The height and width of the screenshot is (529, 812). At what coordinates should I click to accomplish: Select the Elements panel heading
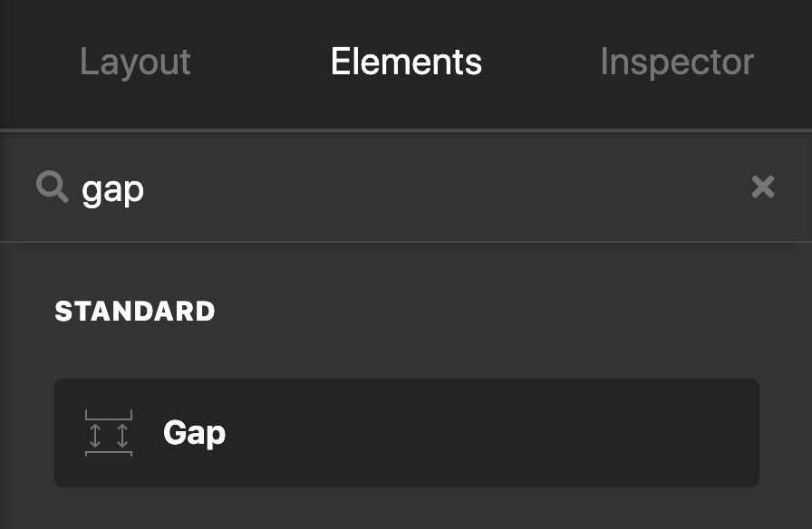point(405,62)
